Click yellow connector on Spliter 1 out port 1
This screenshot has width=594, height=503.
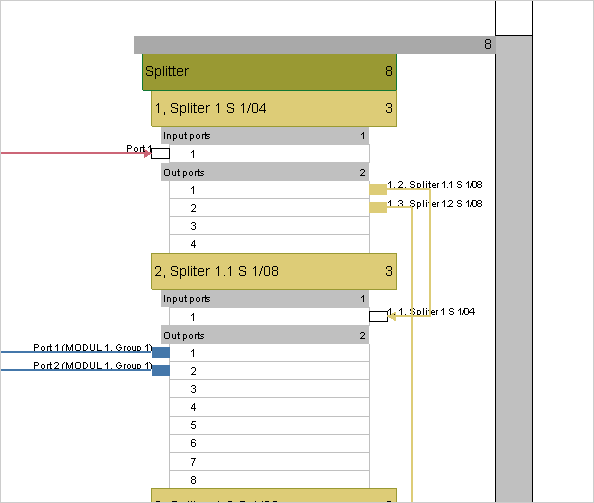[378, 189]
